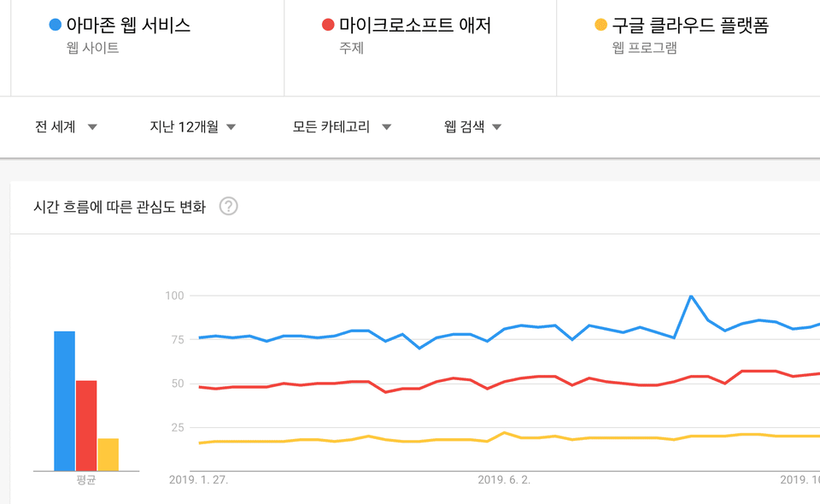The height and width of the screenshot is (504, 820).
Task: Click the yellow average bar
Action: [108, 454]
